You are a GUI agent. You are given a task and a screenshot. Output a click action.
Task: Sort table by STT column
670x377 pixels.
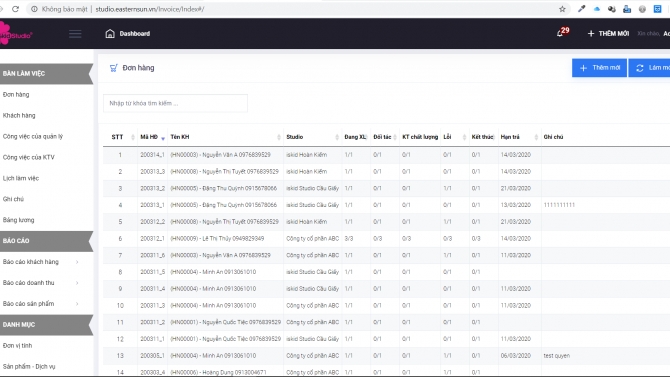[120, 137]
